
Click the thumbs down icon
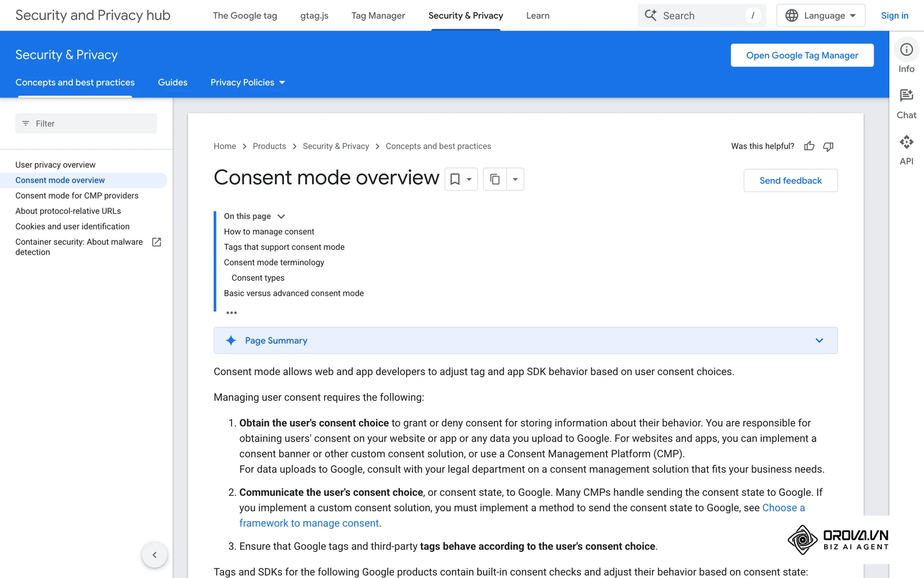pyautogui.click(x=828, y=146)
